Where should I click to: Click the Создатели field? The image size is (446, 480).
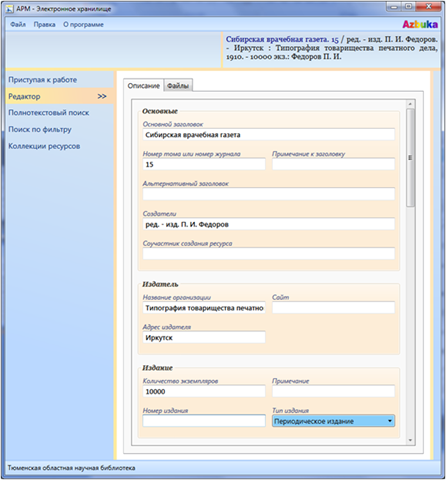pos(269,224)
